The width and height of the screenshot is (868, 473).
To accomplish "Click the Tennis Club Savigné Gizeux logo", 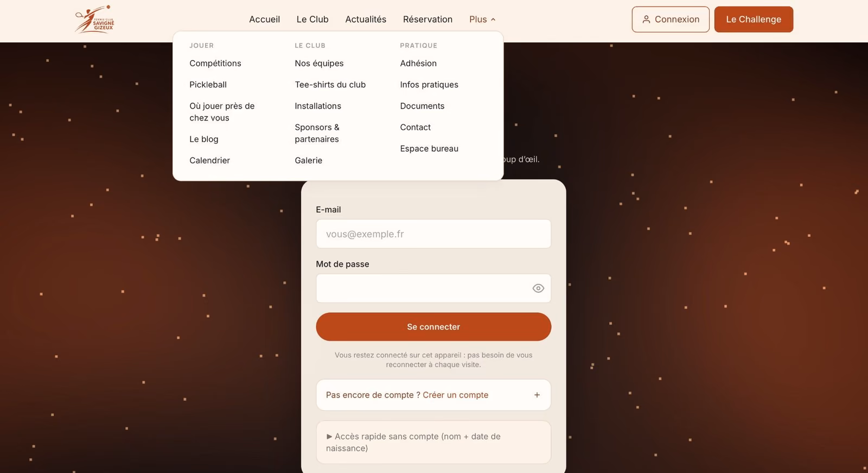I will [x=95, y=20].
